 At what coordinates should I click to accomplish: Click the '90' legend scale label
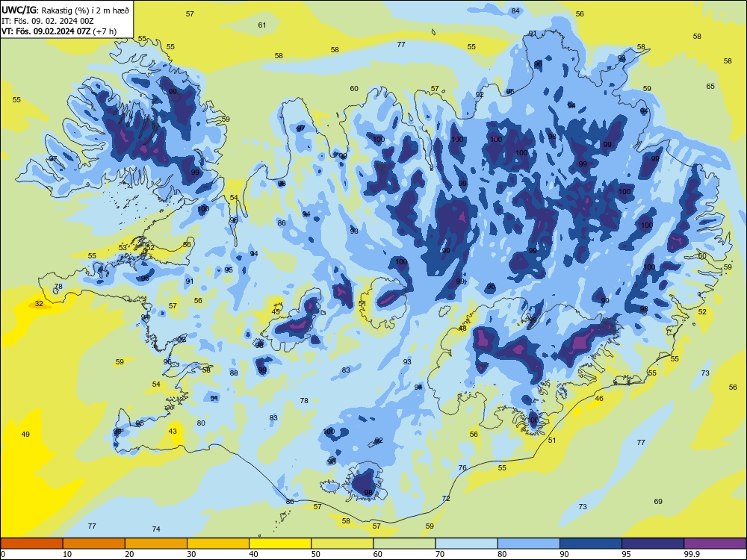564,554
